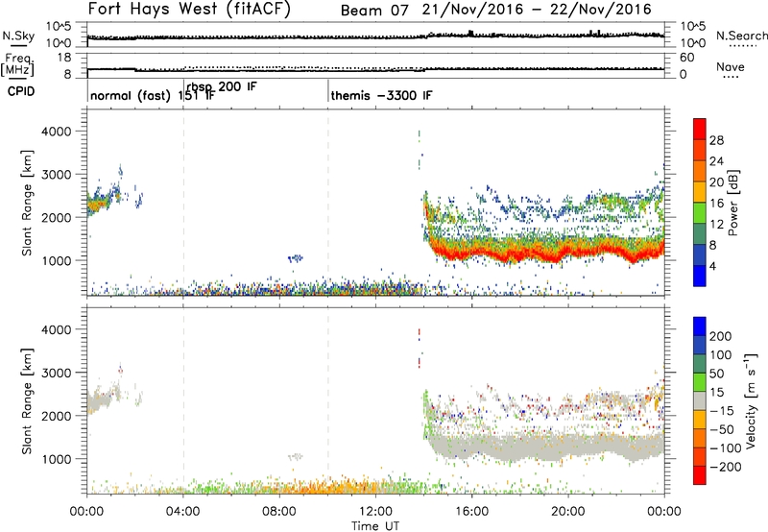Click the '04:00' time axis tick label
The width and height of the screenshot is (768, 532).
tap(183, 512)
